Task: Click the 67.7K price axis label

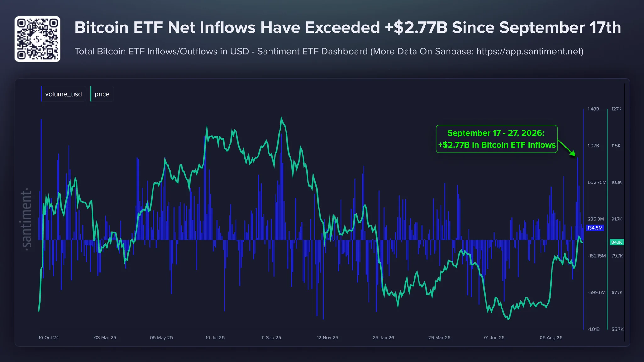Action: point(617,292)
